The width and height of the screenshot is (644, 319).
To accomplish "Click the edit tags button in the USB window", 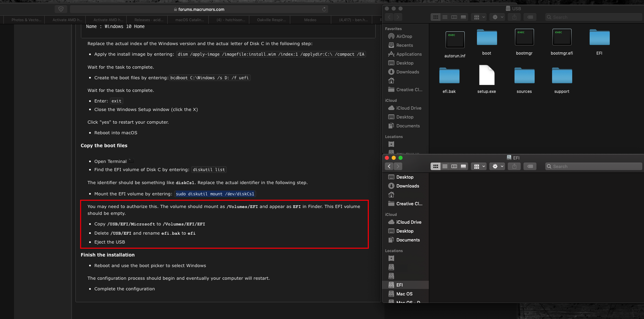I will pos(530,17).
